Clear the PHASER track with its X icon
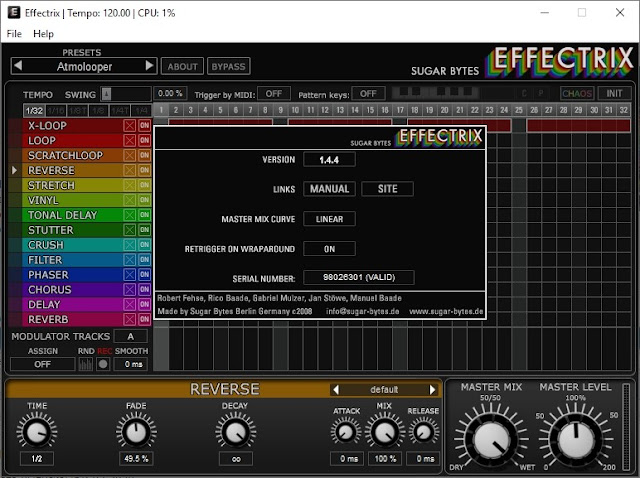Viewport: 640px width, 478px height. point(130,274)
